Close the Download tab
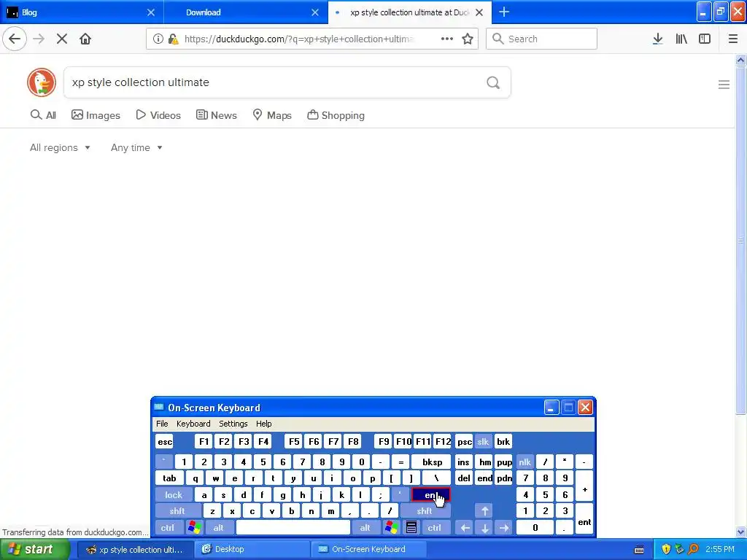The image size is (747, 560). point(315,12)
